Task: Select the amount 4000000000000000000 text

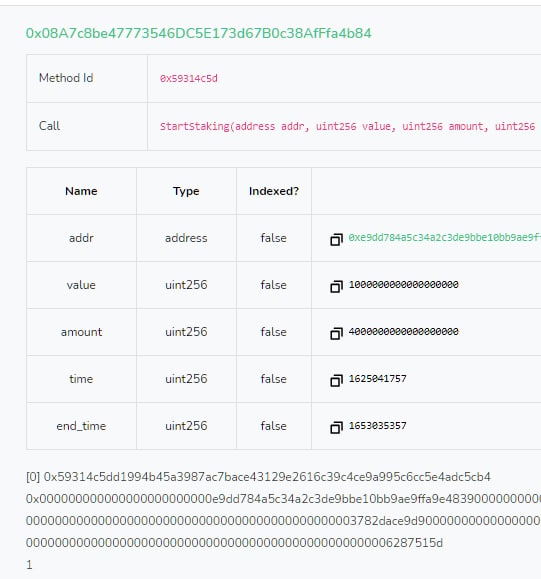Action: pos(404,332)
